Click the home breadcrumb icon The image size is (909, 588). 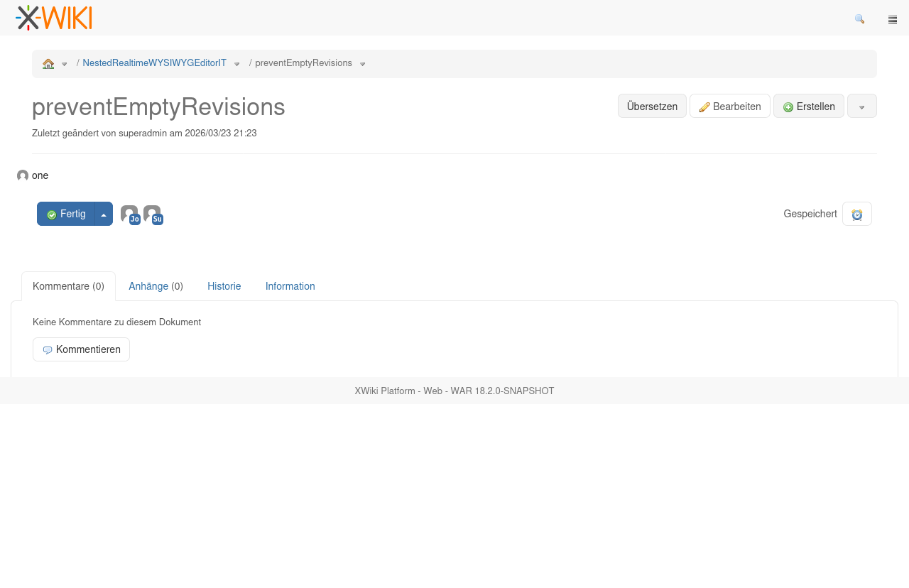point(48,64)
